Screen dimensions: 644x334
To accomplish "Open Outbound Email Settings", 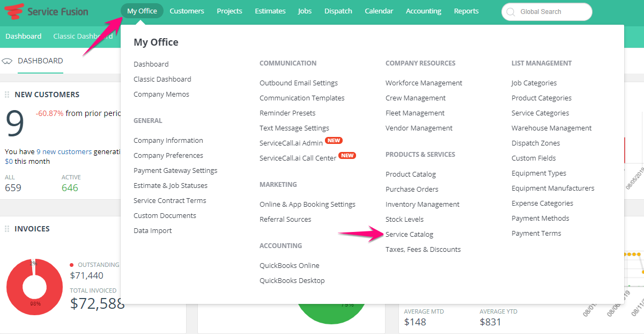I will click(299, 83).
